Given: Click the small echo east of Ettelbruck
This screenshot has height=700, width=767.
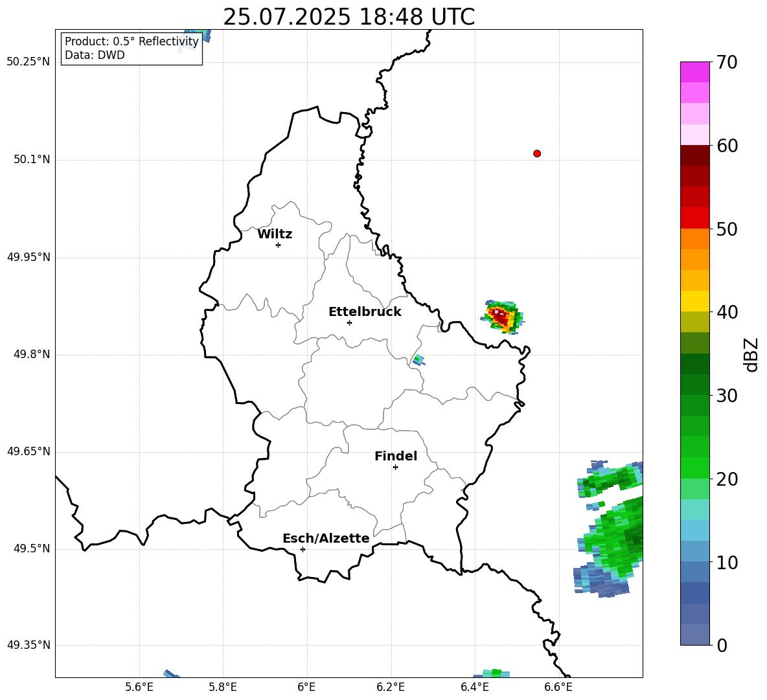Looking at the screenshot, I should click(418, 360).
